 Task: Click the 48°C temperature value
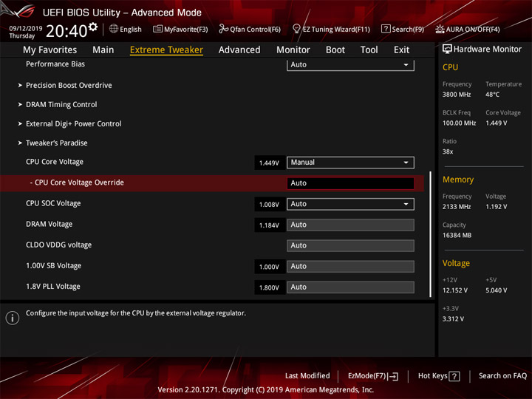point(492,95)
